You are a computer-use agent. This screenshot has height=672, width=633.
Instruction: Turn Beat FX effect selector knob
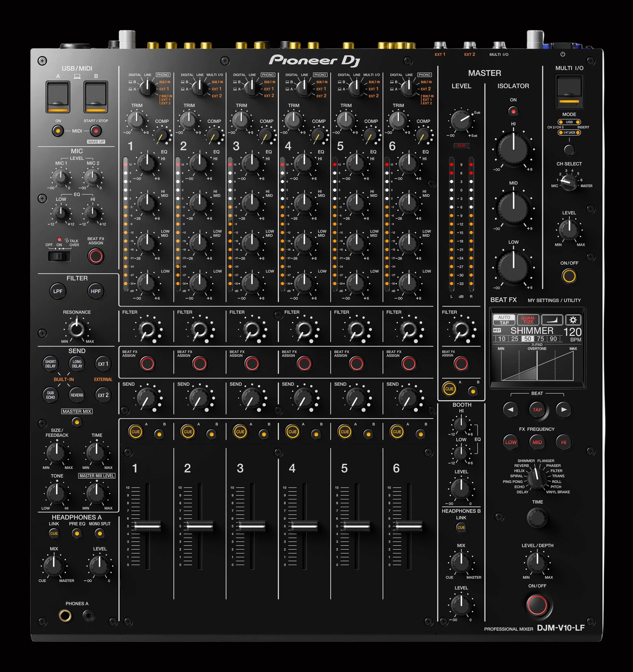[537, 478]
